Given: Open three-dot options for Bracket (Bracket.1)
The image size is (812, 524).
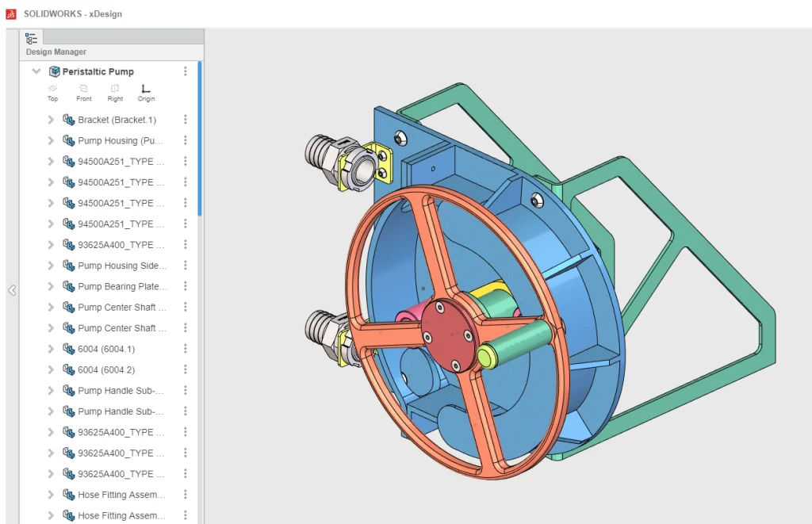Looking at the screenshot, I should click(x=186, y=120).
